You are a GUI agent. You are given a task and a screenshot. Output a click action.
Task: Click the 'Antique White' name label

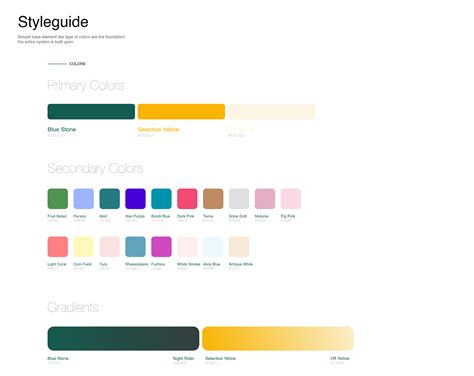click(241, 264)
